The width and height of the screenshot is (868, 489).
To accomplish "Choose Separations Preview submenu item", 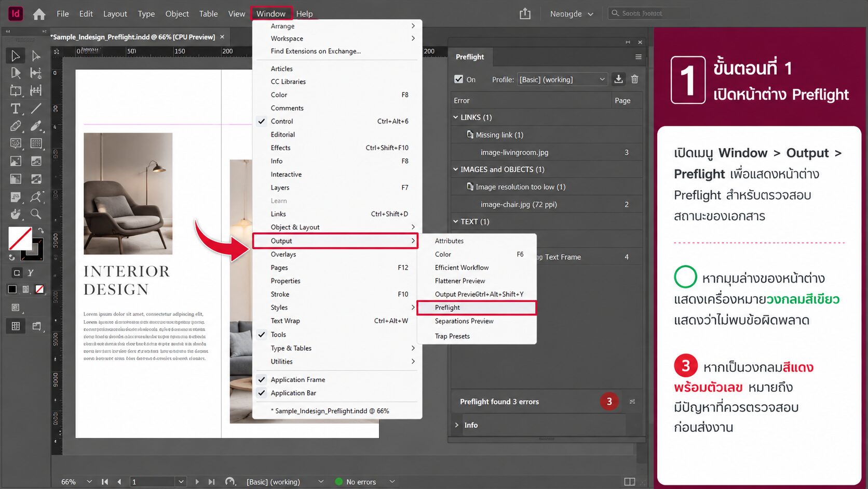I will 477,321.
